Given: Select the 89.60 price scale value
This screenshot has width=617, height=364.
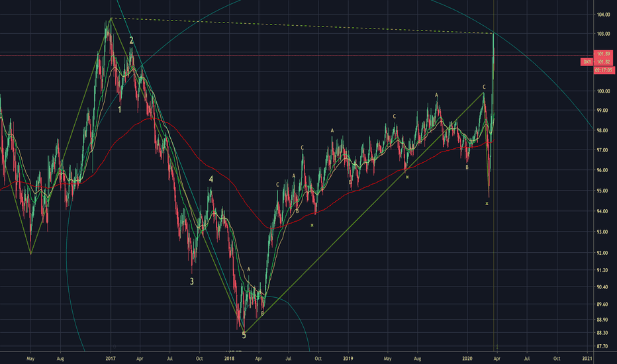Looking at the screenshot, I should click(x=602, y=304).
